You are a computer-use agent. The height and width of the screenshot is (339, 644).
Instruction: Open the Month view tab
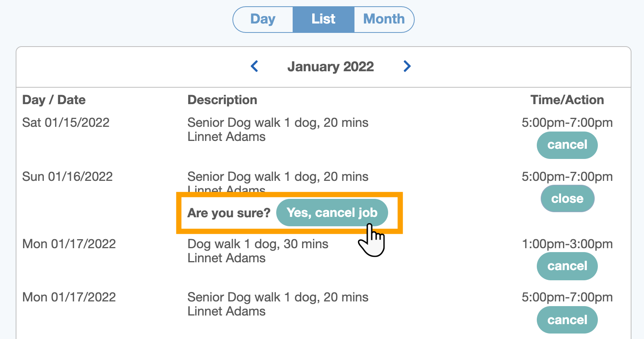[384, 19]
